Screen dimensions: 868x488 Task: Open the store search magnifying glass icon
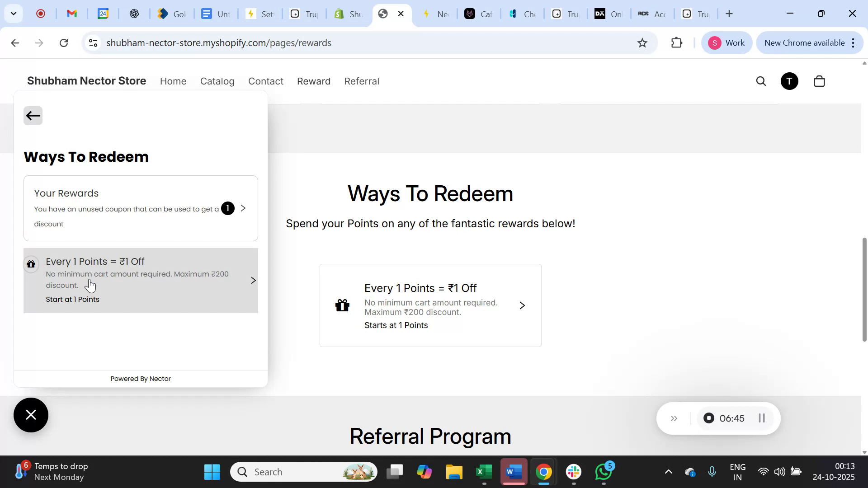pos(761,81)
